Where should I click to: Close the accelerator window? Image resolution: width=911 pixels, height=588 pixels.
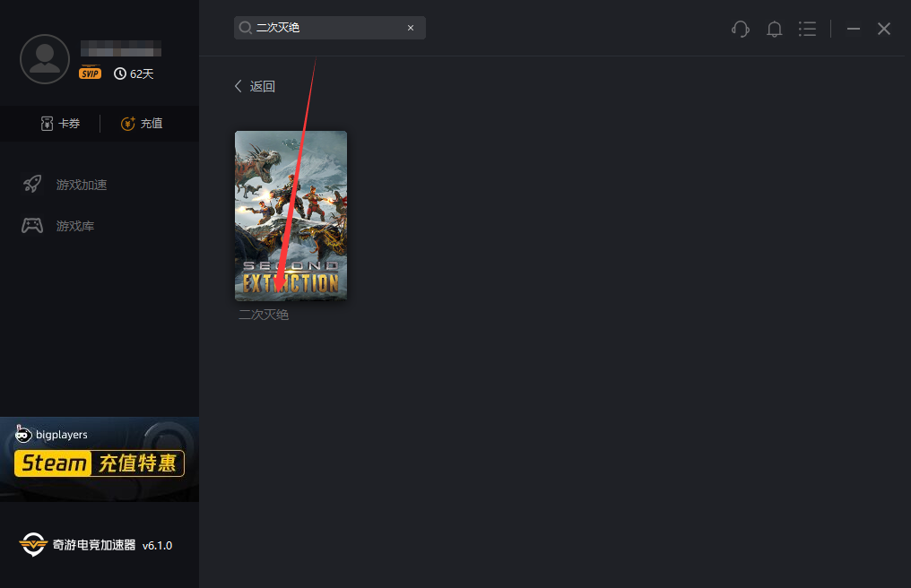point(884,29)
